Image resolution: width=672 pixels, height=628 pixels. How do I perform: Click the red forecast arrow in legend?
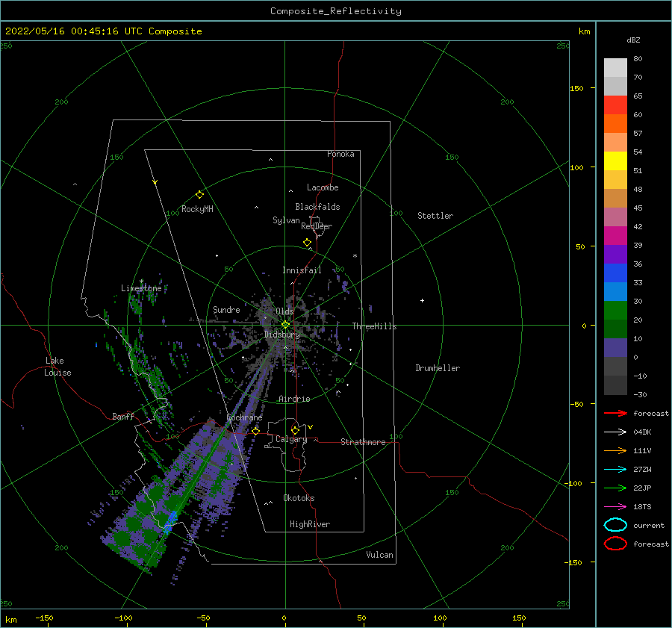(x=615, y=413)
